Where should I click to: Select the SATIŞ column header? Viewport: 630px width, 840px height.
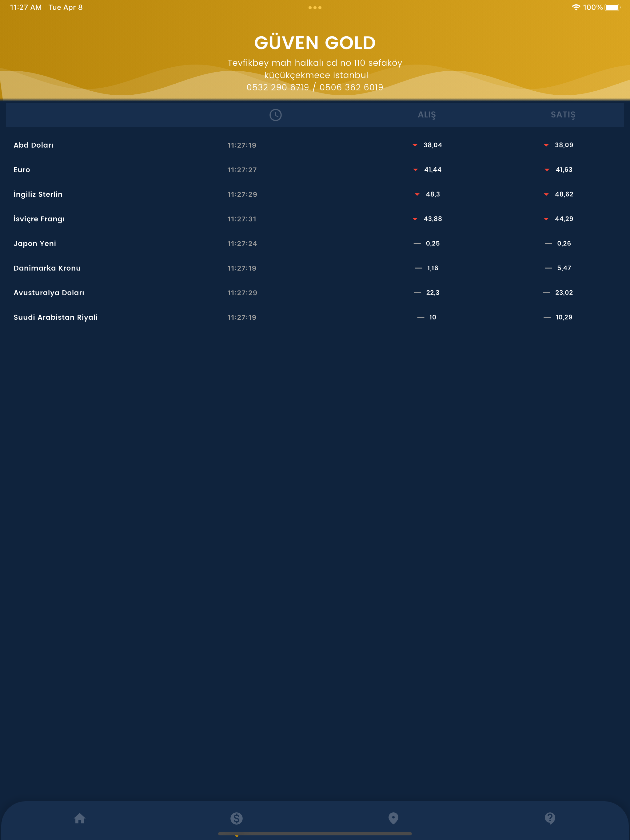pos(563,115)
